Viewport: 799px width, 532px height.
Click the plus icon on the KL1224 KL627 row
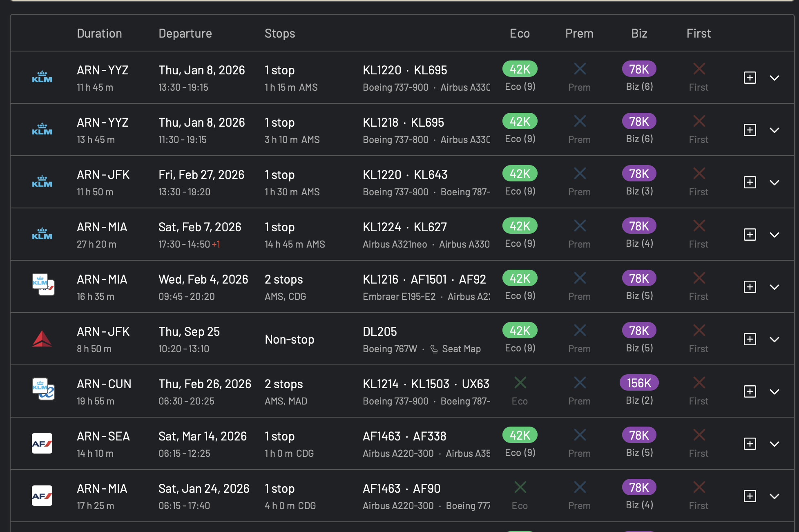pos(750,235)
